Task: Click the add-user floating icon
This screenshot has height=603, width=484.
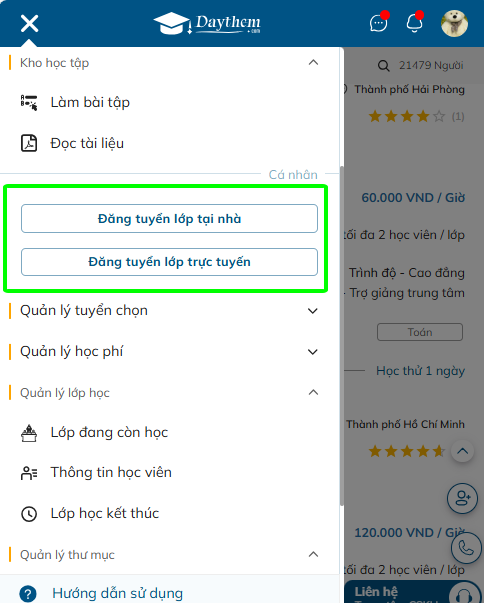Action: click(x=462, y=499)
